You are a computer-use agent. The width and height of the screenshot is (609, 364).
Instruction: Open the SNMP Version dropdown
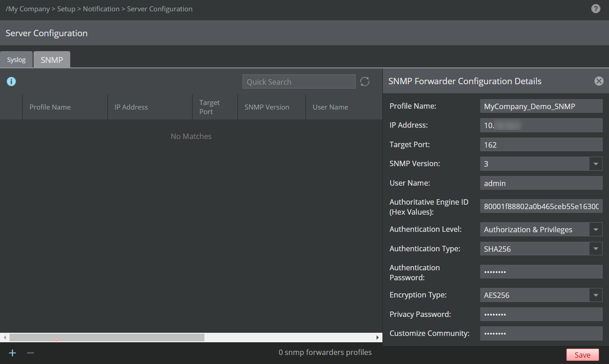click(x=596, y=163)
